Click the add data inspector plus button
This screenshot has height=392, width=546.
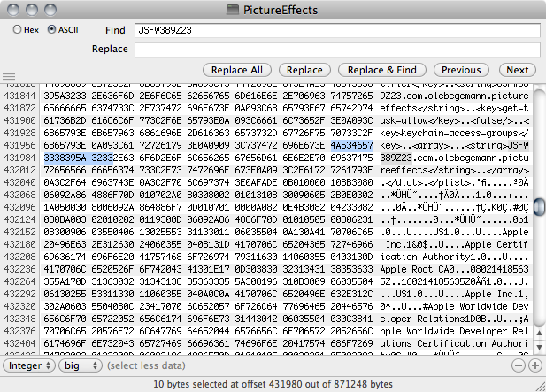tap(534, 365)
